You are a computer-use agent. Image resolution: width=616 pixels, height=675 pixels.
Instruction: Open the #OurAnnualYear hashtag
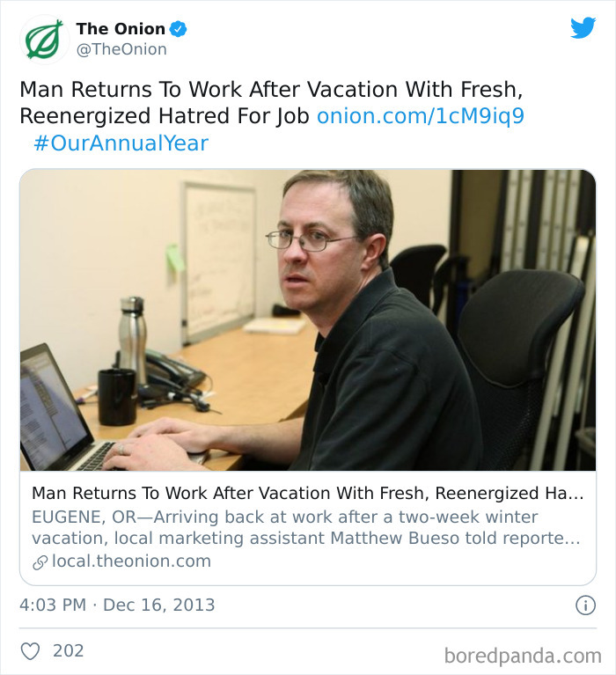pyautogui.click(x=121, y=143)
